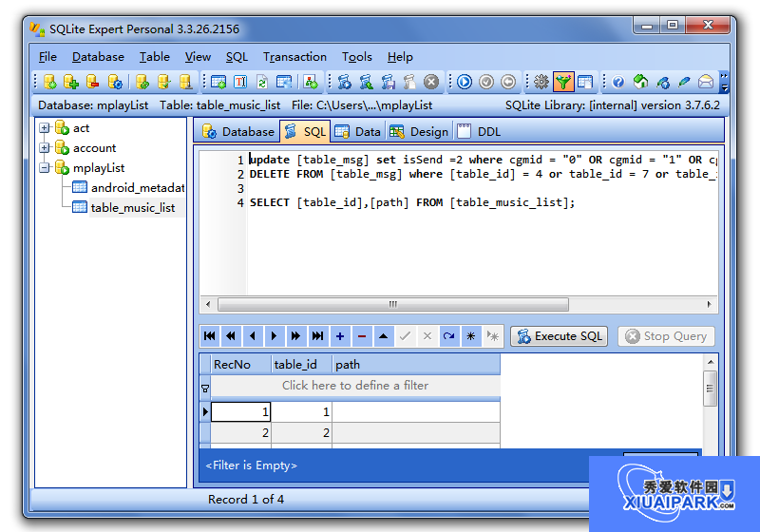
Task: Open database properties gear icon
Action: 114,82
